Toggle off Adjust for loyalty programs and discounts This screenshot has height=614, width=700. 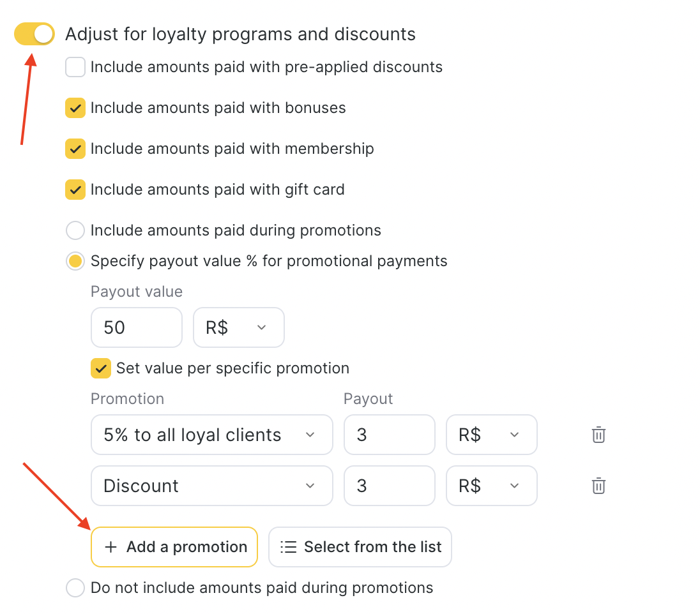pos(34,34)
